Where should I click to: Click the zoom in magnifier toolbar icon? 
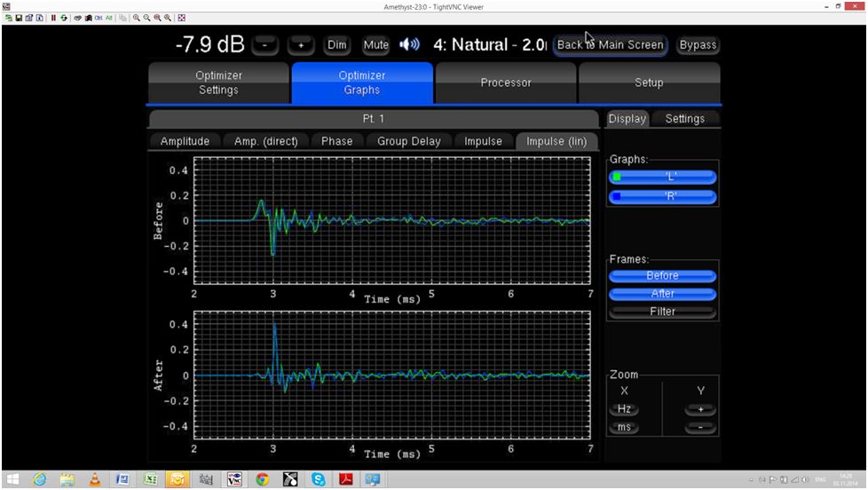137,18
